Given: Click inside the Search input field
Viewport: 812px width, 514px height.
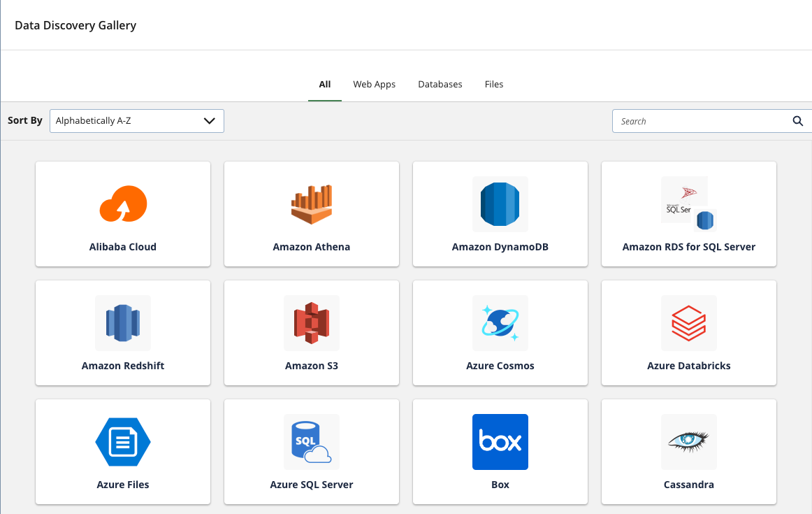Looking at the screenshot, I should (699, 121).
